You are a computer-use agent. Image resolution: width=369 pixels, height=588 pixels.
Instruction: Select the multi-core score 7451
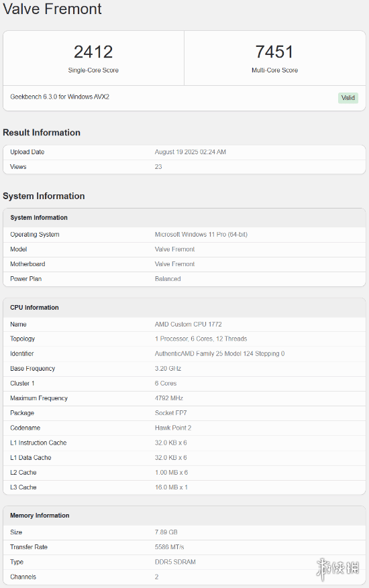[274, 52]
